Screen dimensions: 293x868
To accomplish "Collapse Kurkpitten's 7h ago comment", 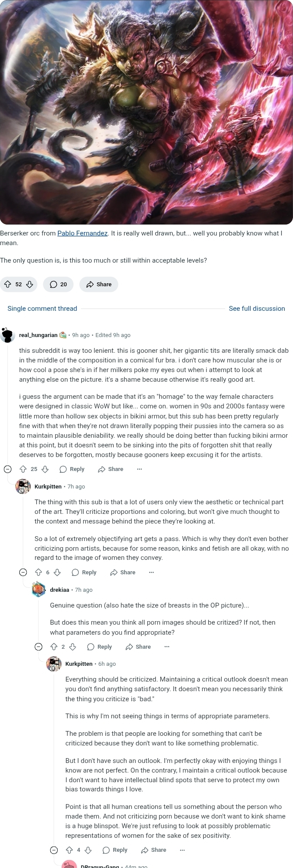I will tap(23, 573).
